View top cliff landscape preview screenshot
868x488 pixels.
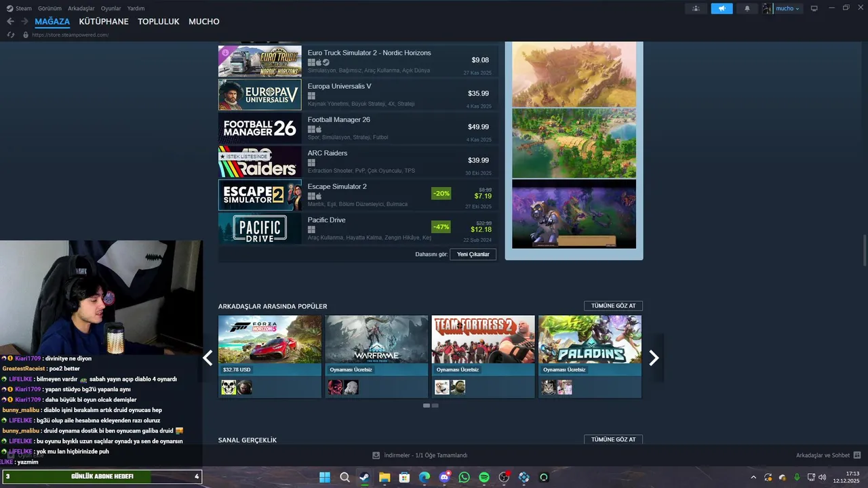pyautogui.click(x=574, y=74)
